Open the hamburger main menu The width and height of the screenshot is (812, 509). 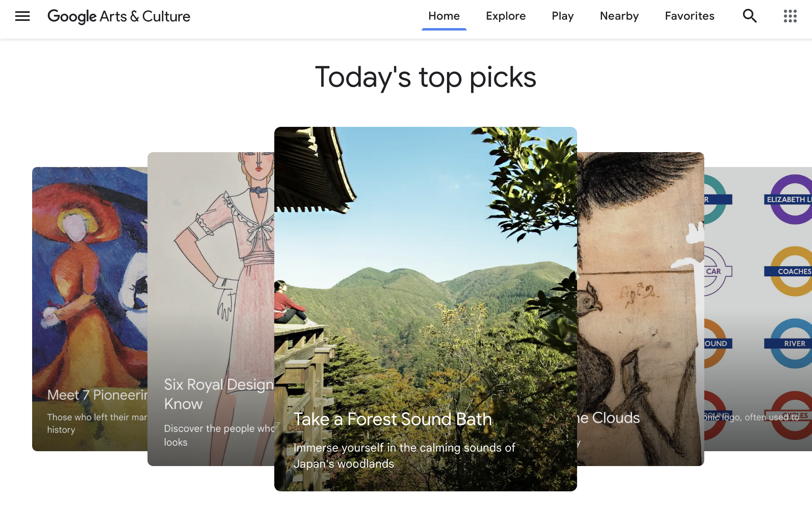pyautogui.click(x=22, y=16)
